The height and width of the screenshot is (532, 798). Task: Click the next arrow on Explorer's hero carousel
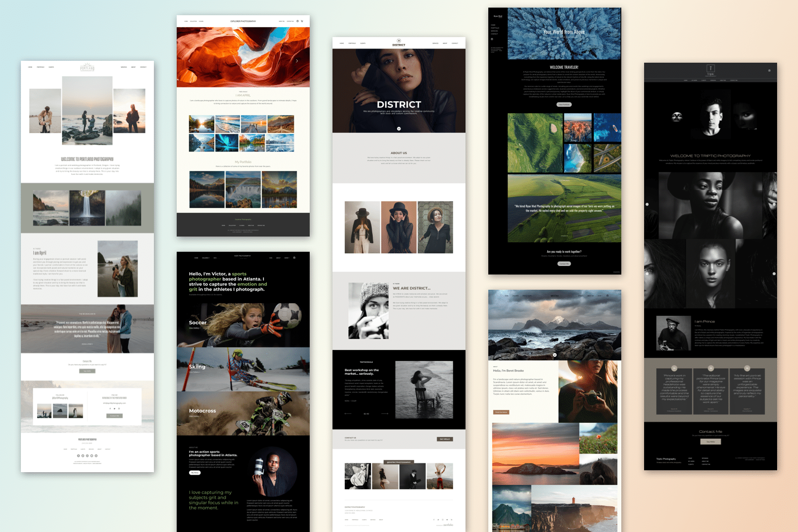(297, 61)
